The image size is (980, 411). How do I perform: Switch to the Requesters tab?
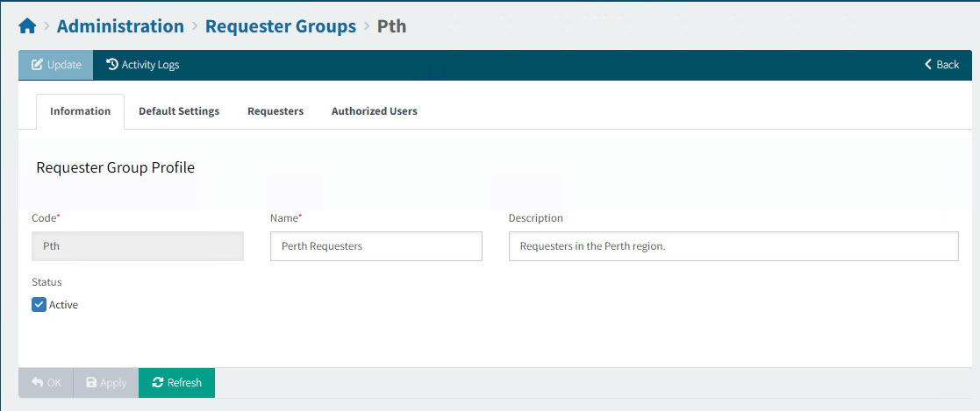(x=275, y=112)
